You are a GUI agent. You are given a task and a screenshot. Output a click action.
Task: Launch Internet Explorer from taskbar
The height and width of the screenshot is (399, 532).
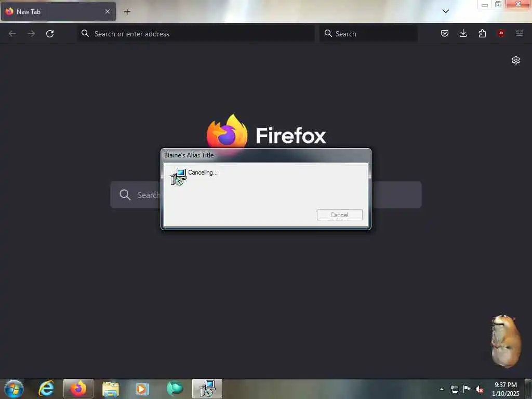pyautogui.click(x=46, y=389)
